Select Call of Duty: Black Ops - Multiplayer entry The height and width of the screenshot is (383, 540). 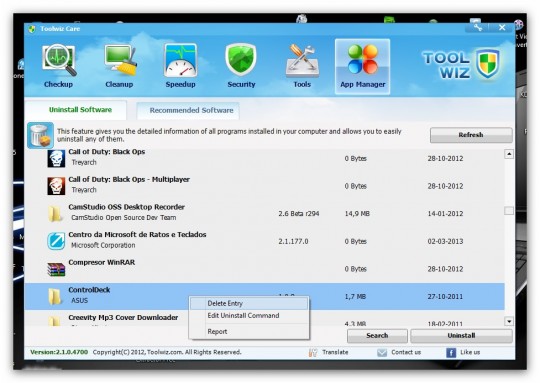[129, 179]
